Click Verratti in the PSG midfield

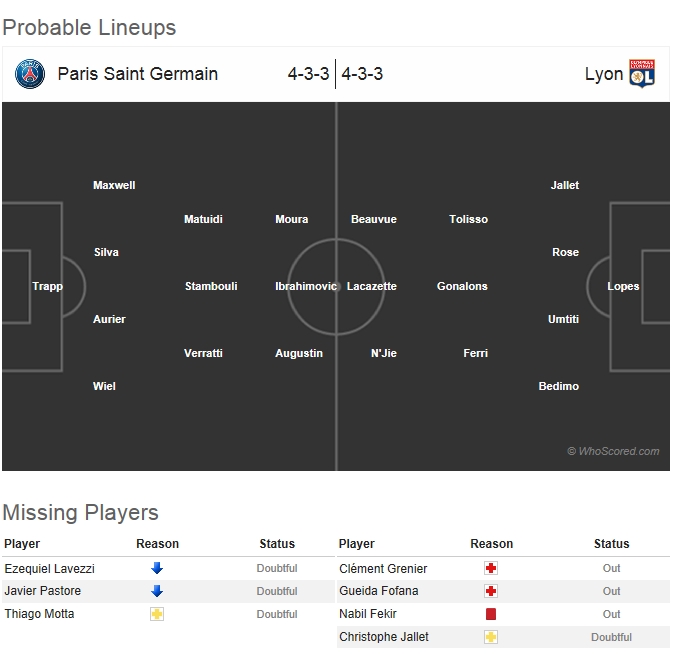203,353
